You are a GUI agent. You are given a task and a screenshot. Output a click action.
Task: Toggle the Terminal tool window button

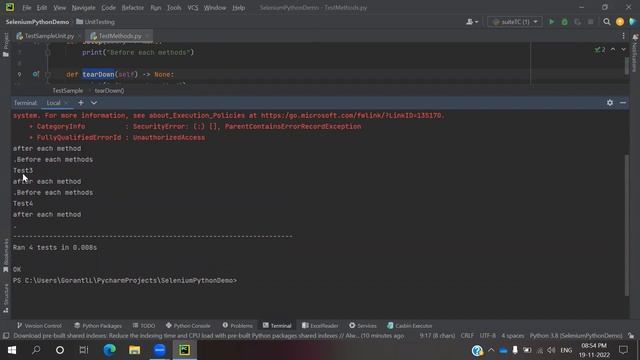click(277, 326)
